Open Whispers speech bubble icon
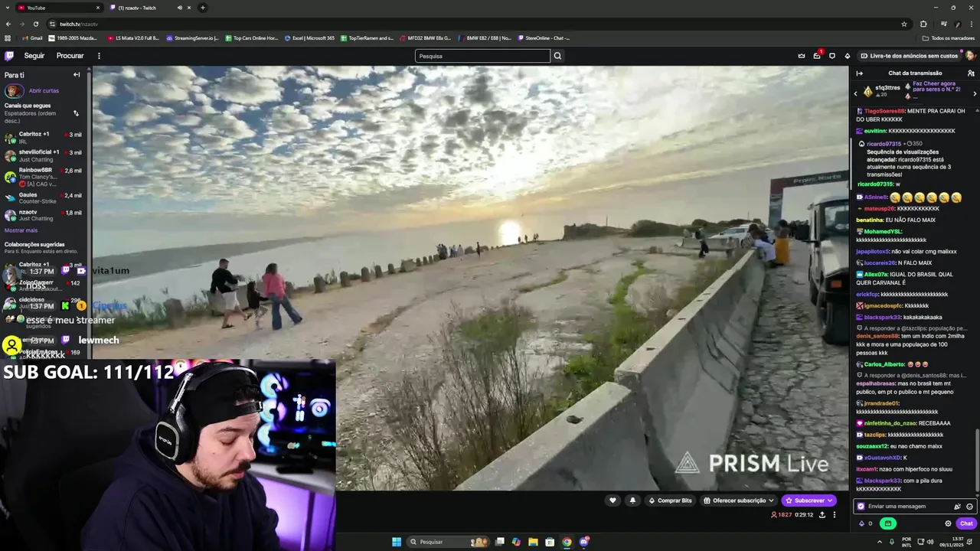Image resolution: width=980 pixels, height=551 pixels. click(x=832, y=56)
